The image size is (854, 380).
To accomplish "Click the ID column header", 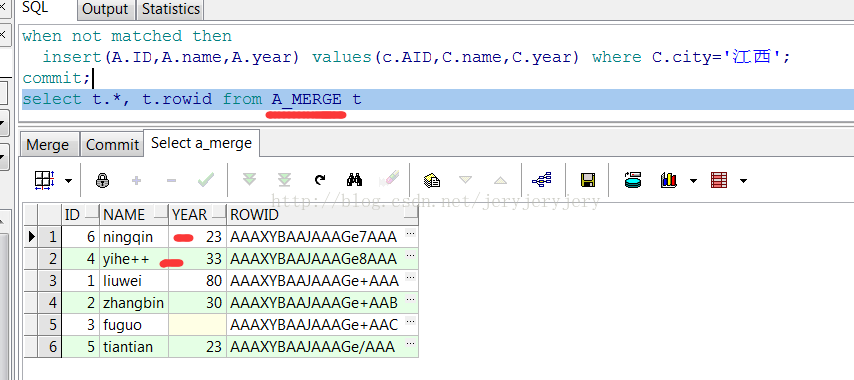I will click(x=81, y=214).
